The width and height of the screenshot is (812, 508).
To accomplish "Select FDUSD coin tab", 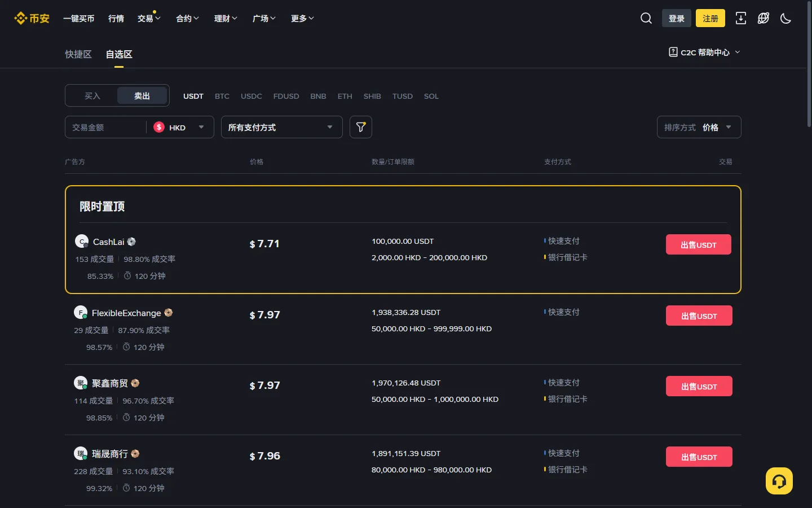I will [x=286, y=96].
